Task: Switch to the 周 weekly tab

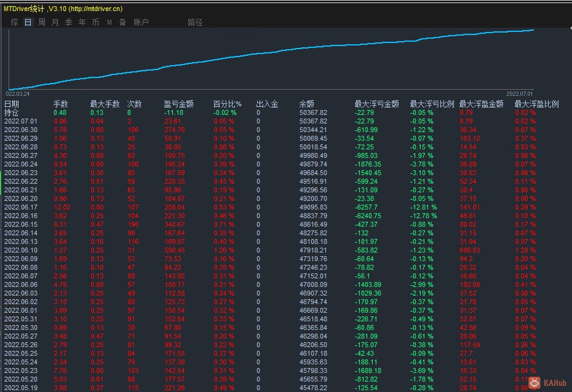Action: coord(42,22)
